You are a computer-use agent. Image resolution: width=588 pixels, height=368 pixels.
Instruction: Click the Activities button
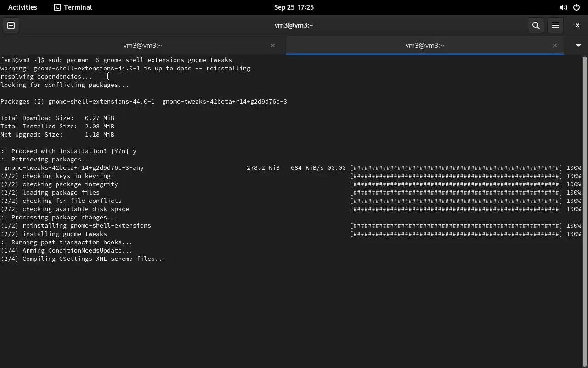pos(23,7)
